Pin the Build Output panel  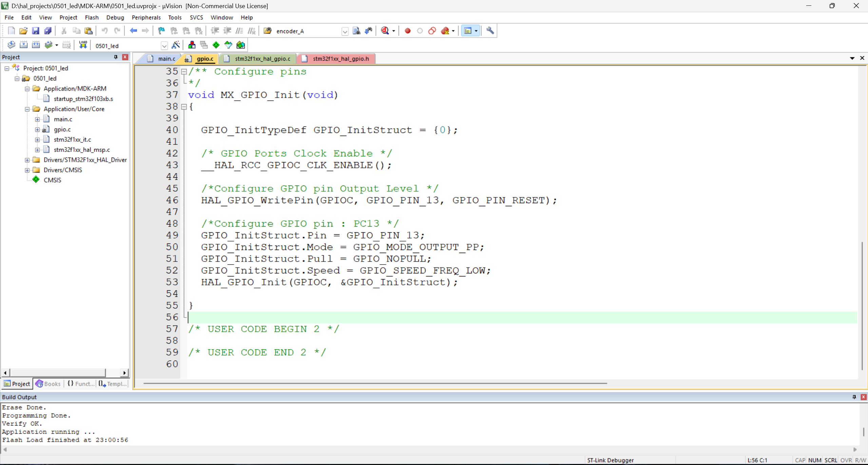point(854,397)
